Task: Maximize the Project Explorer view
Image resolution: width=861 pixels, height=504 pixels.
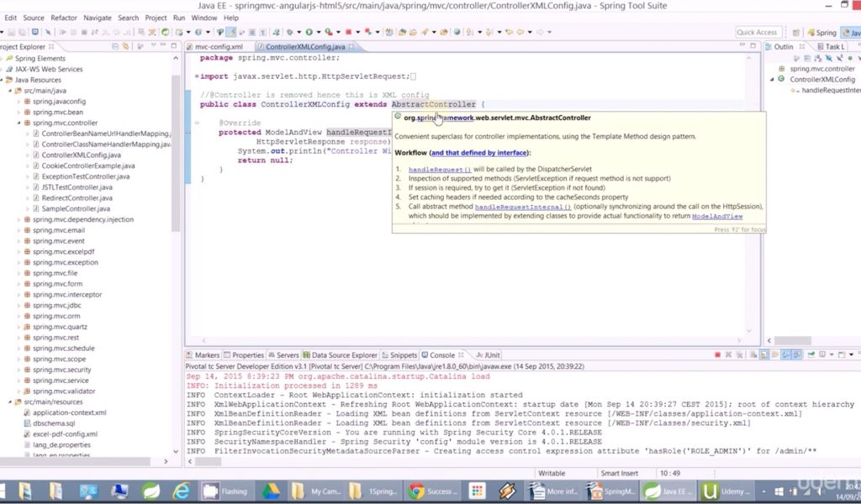Action: (x=175, y=46)
